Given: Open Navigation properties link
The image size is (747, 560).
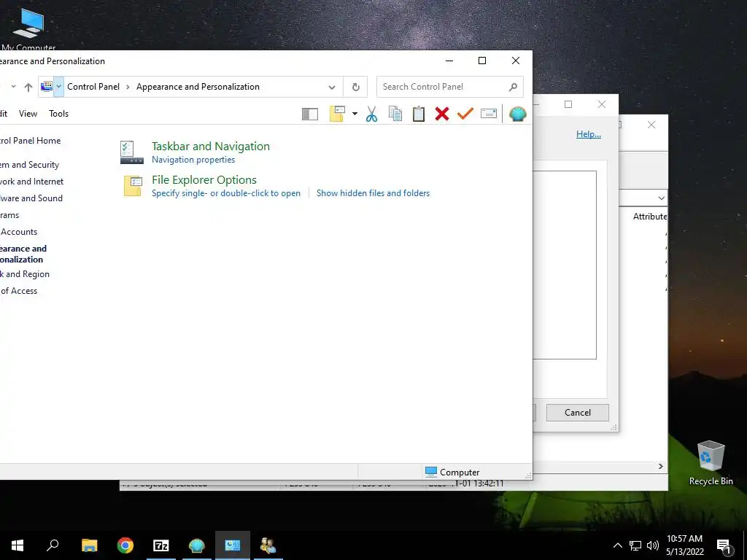Looking at the screenshot, I should click(x=193, y=160).
